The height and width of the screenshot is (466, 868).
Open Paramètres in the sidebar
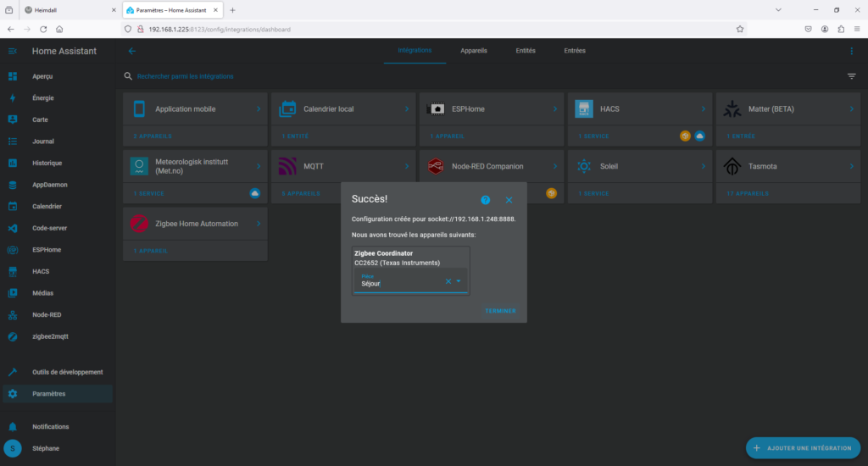pyautogui.click(x=58, y=393)
